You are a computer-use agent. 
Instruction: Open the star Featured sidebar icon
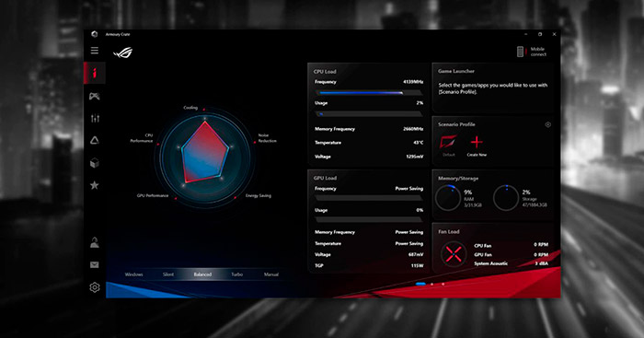(x=95, y=185)
